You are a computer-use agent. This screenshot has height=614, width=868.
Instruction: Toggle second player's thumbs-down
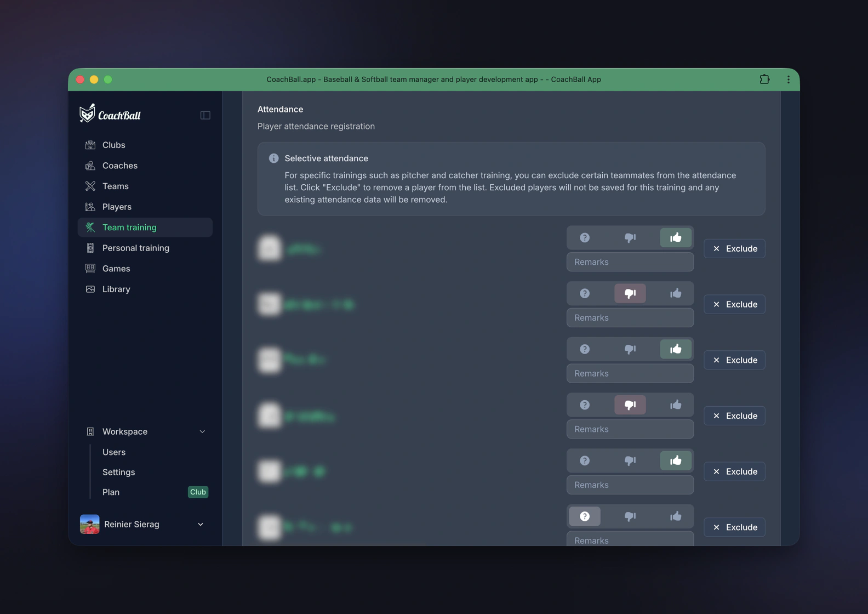[630, 293]
